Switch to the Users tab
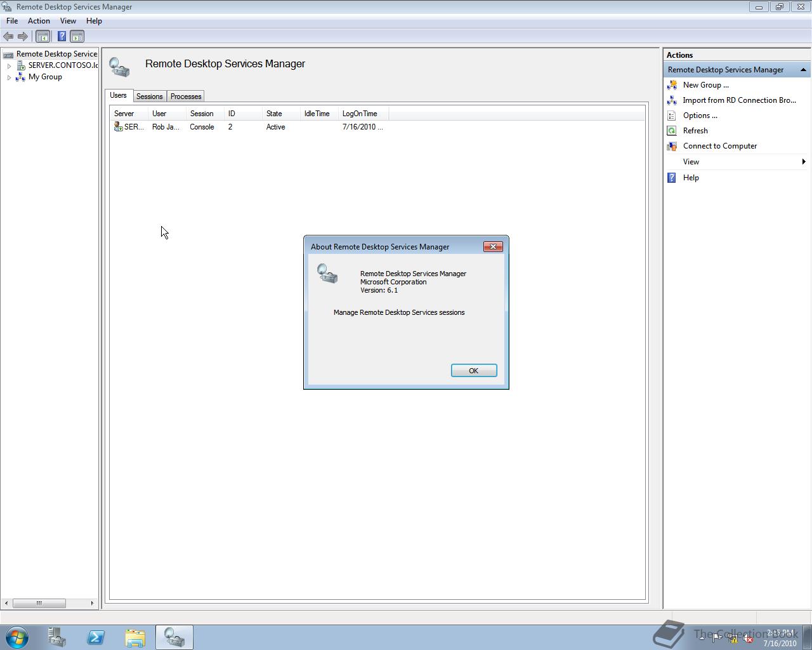The height and width of the screenshot is (650, 812). (118, 95)
